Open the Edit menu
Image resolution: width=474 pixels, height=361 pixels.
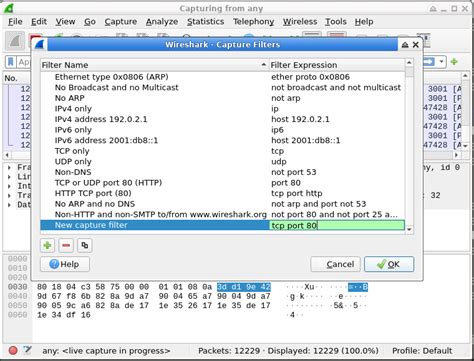coord(39,22)
